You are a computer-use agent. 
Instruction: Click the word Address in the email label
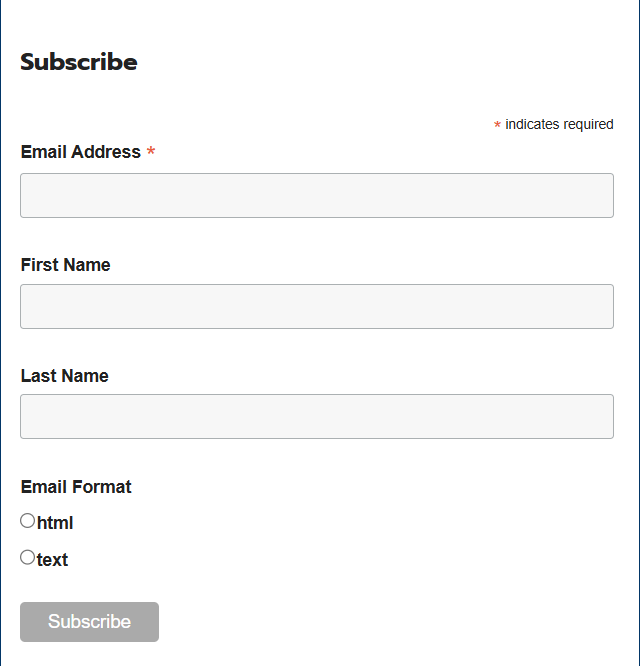point(107,152)
